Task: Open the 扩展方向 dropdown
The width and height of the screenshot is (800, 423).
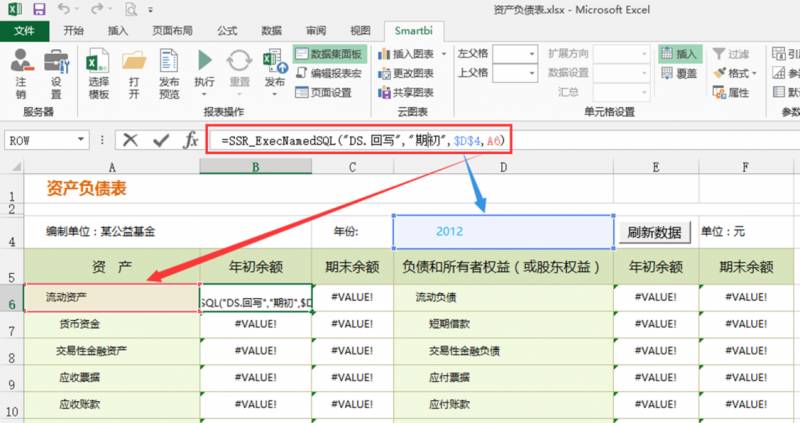Action: click(644, 54)
